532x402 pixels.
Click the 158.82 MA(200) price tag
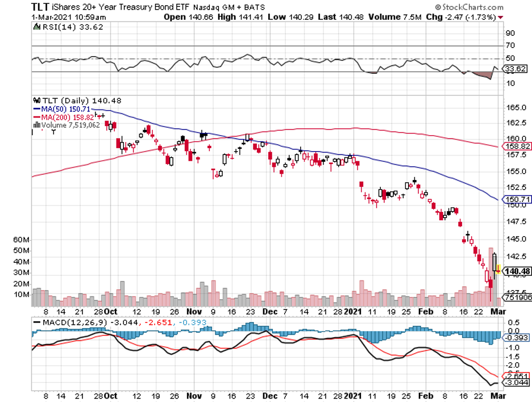[x=515, y=146]
